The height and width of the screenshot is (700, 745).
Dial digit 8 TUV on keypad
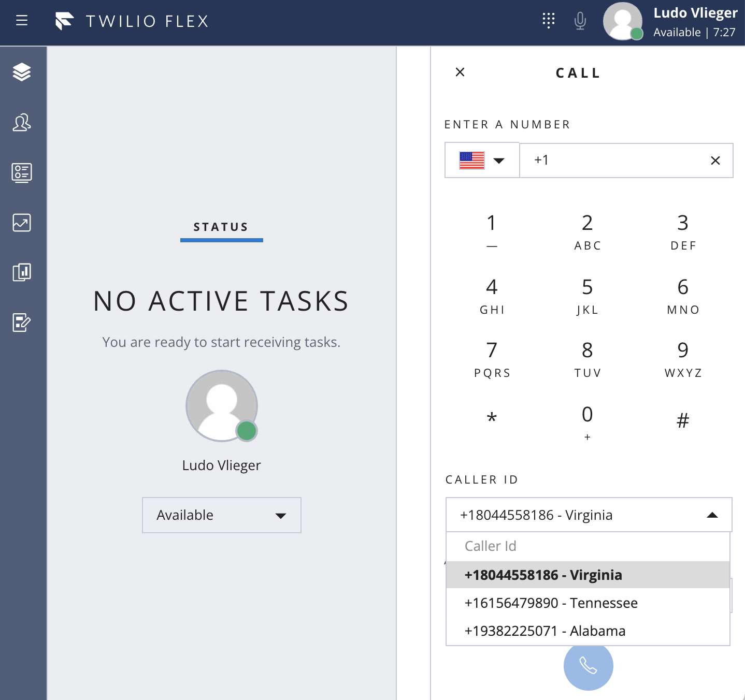588,359
